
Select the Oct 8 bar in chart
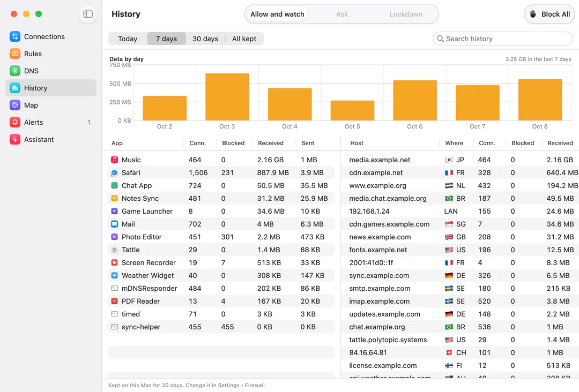(x=540, y=100)
